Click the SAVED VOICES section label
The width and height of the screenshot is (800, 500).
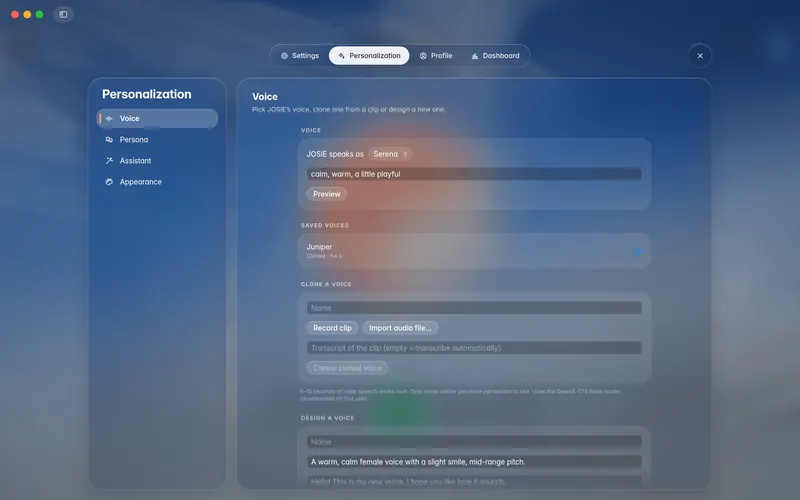pyautogui.click(x=325, y=225)
